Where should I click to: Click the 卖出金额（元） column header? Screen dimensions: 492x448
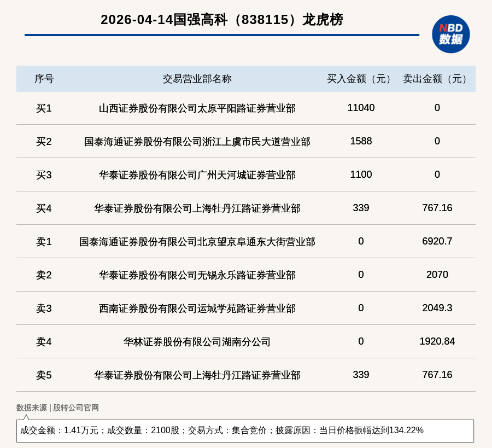pos(437,79)
